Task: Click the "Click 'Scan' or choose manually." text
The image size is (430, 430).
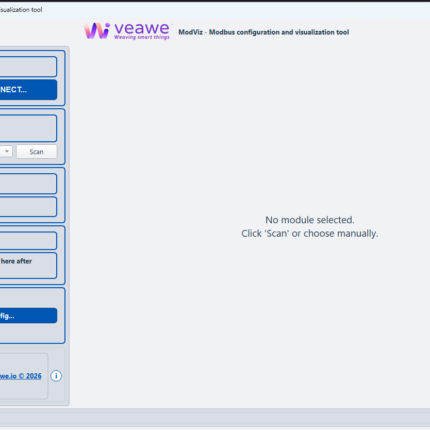Action: [x=310, y=233]
